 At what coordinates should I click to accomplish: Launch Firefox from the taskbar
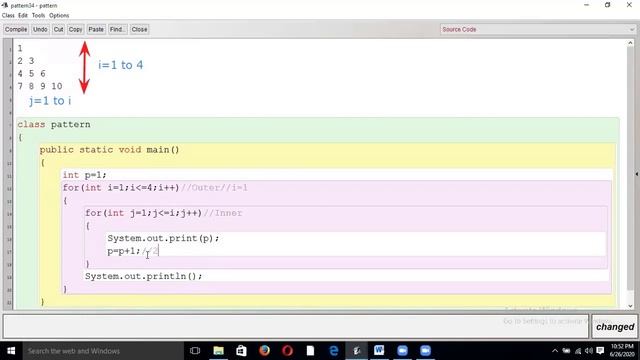pyautogui.click(x=264, y=351)
